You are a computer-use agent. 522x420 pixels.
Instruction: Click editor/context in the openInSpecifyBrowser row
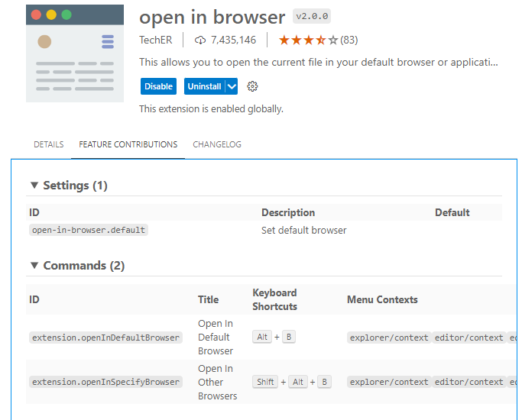pyautogui.click(x=469, y=382)
